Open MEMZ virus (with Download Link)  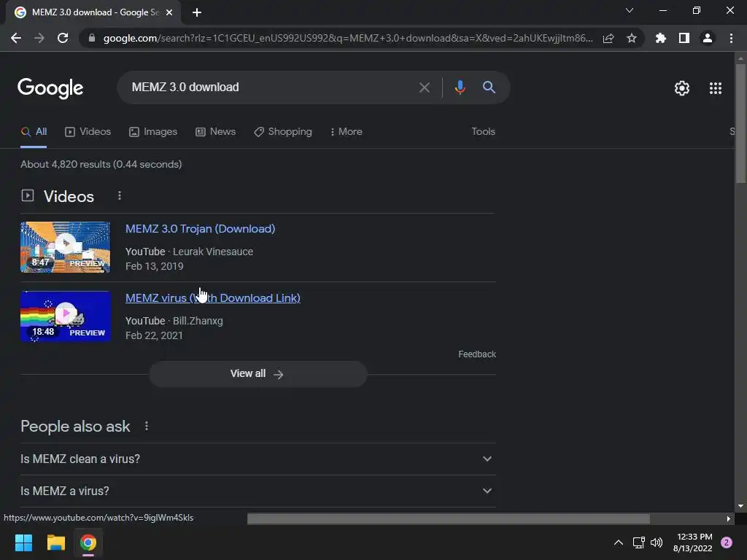point(212,298)
